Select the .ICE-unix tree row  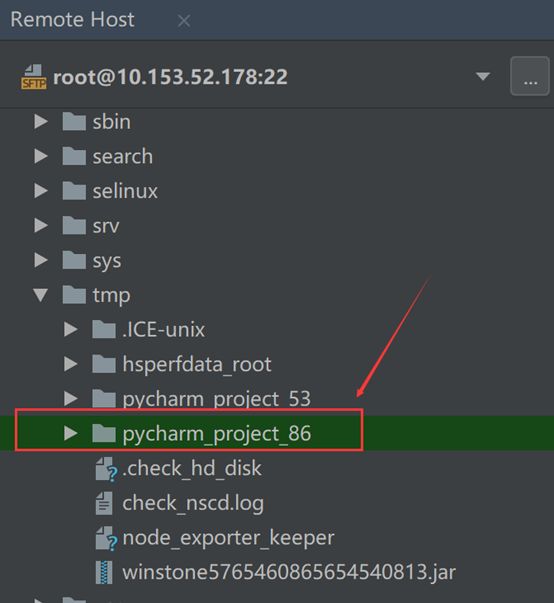pos(277,330)
